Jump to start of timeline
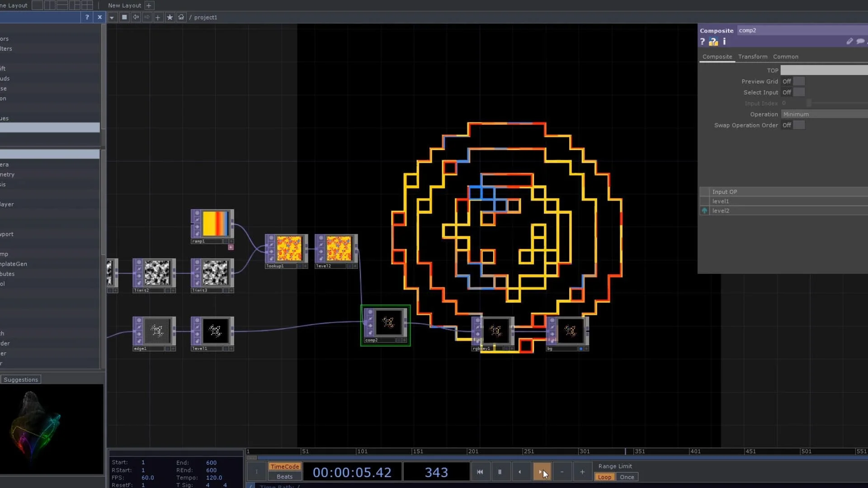 (480, 472)
